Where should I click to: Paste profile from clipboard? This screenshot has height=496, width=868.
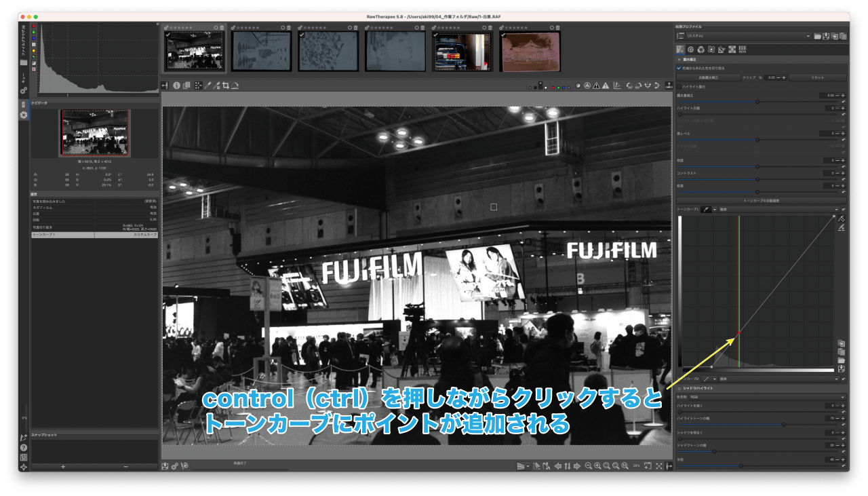pyautogui.click(x=843, y=36)
